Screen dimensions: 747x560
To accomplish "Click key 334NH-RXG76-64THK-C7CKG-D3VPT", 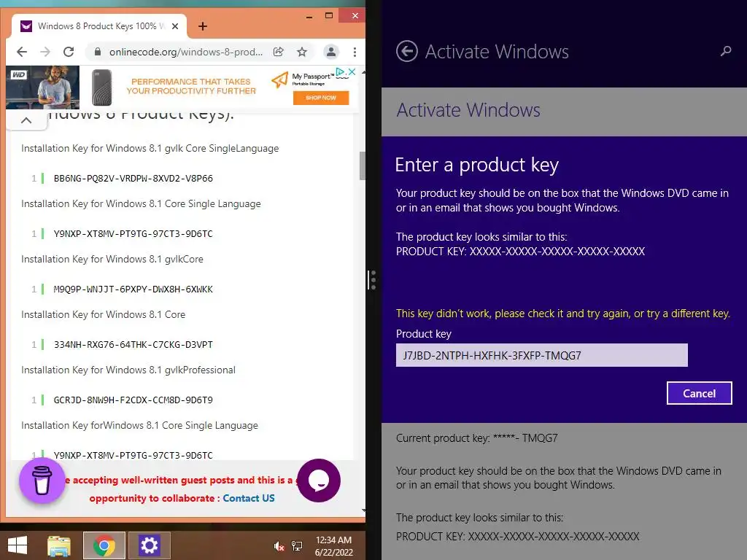I will pyautogui.click(x=133, y=345).
